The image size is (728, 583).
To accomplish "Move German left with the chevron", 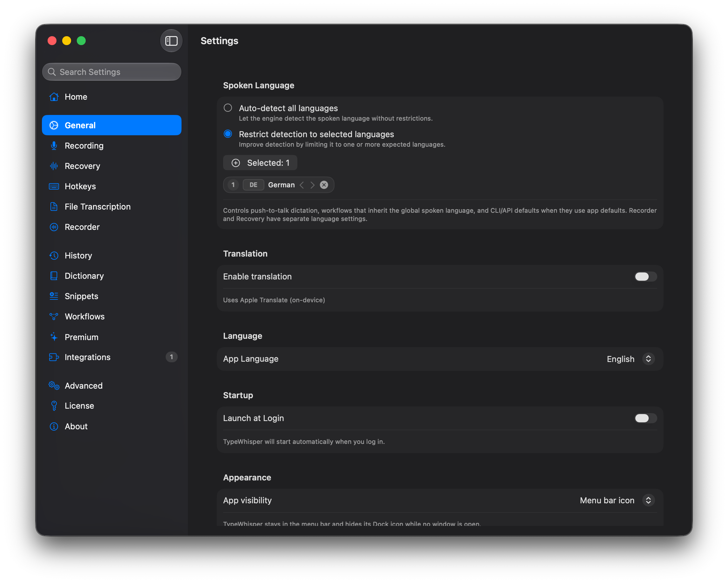I will pyautogui.click(x=302, y=185).
